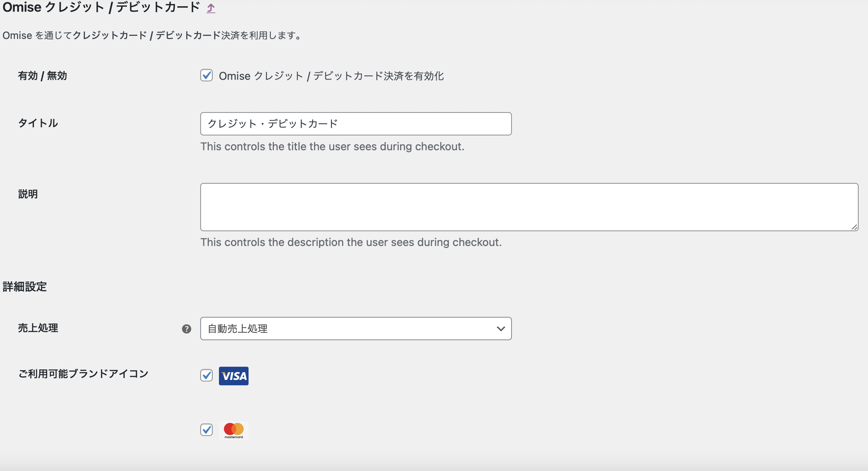
Task: Click the ご利用可能ブランドアイコン label
Action: tap(83, 374)
